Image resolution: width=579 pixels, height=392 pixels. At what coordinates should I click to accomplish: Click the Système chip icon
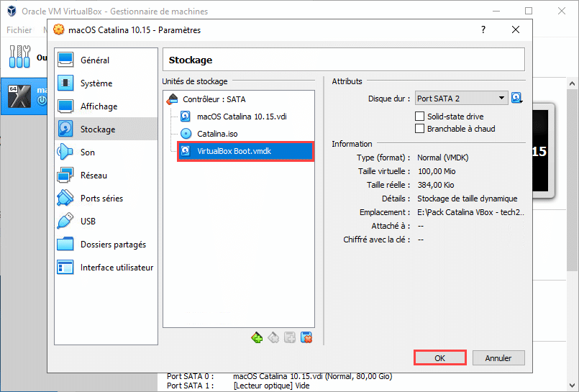pyautogui.click(x=65, y=83)
